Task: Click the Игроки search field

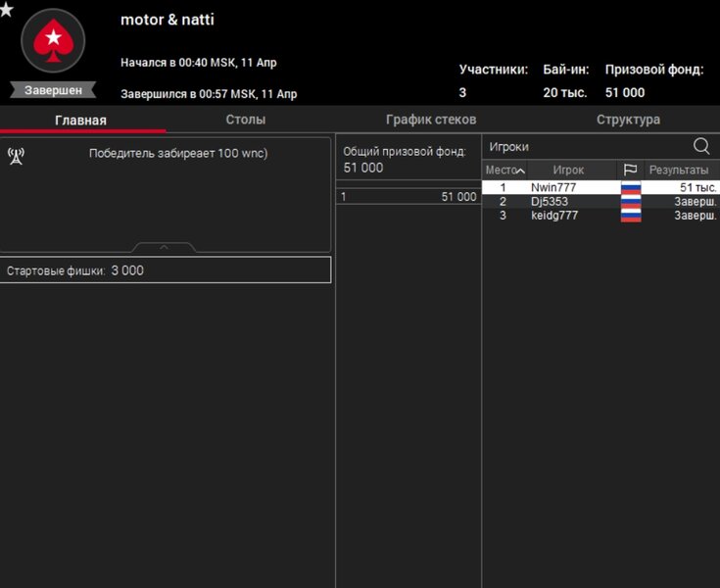Action: tap(583, 147)
